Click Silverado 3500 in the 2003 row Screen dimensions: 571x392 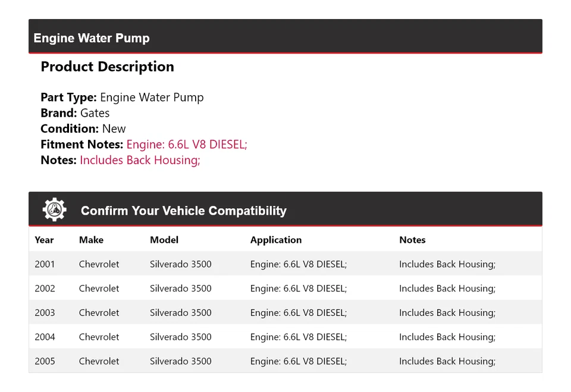pyautogui.click(x=180, y=313)
